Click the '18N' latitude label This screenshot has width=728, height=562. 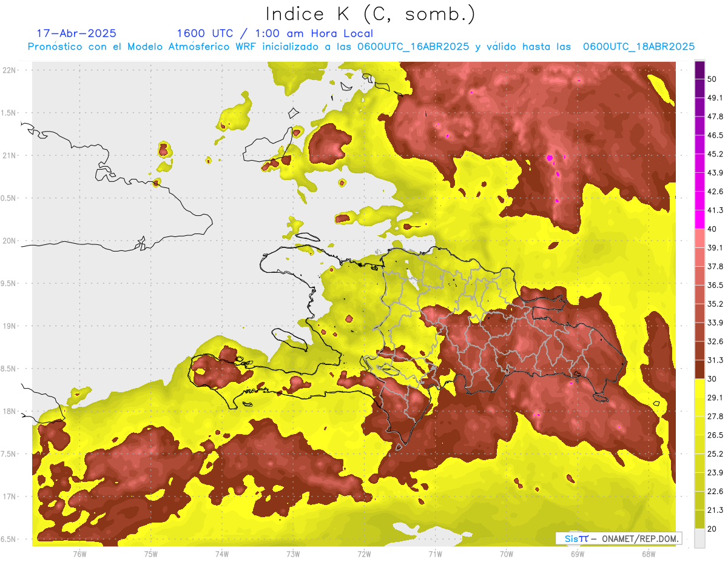click(x=9, y=412)
